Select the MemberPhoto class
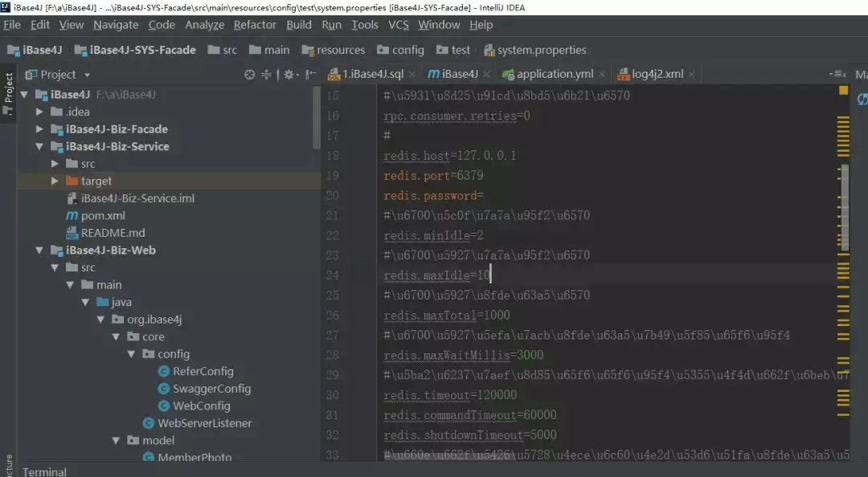868x477 pixels. 187,457
